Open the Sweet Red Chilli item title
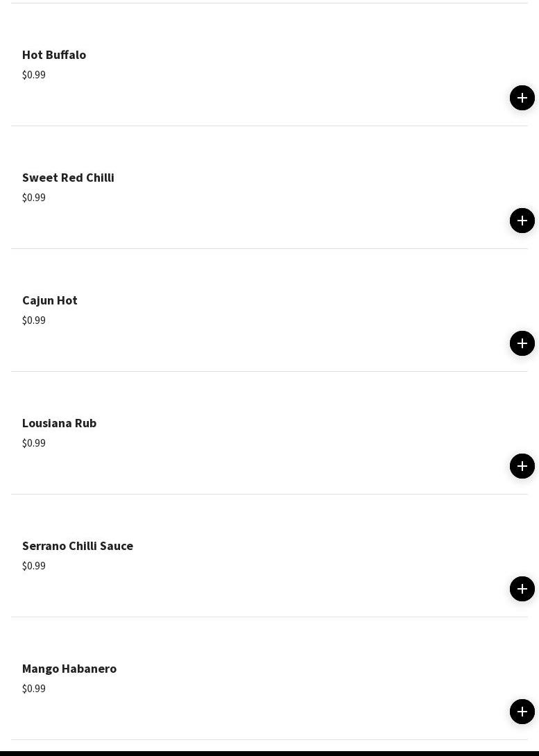Image resolution: width=539 pixels, height=756 pixels. tap(68, 178)
